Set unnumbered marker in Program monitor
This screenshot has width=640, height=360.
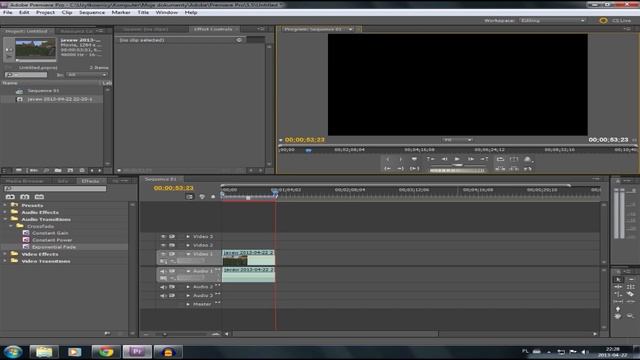[x=414, y=159]
